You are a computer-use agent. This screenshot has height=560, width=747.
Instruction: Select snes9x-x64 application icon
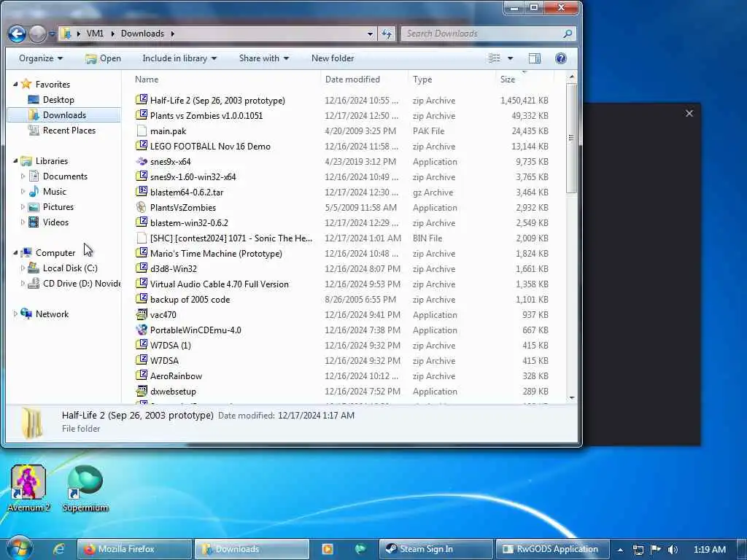[142, 161]
